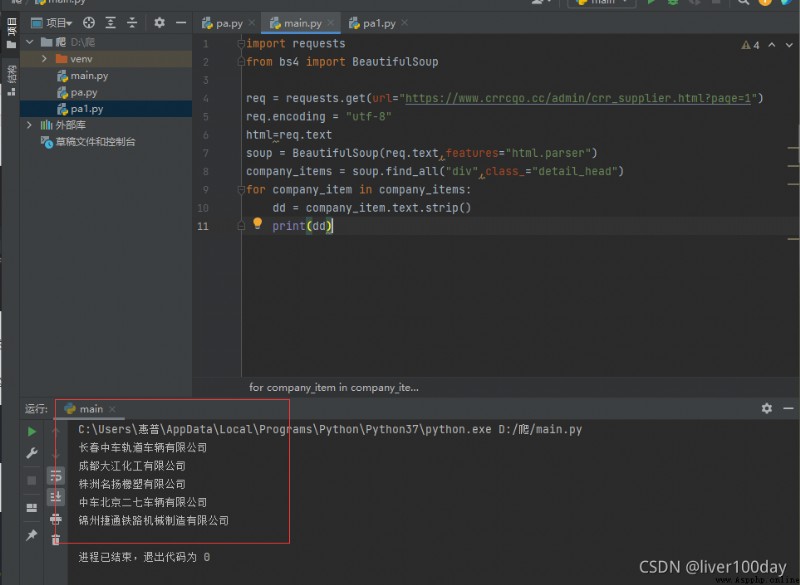The image size is (800, 585).
Task: Click output line 株洲名扬橡塑有限公司
Action: [132, 484]
